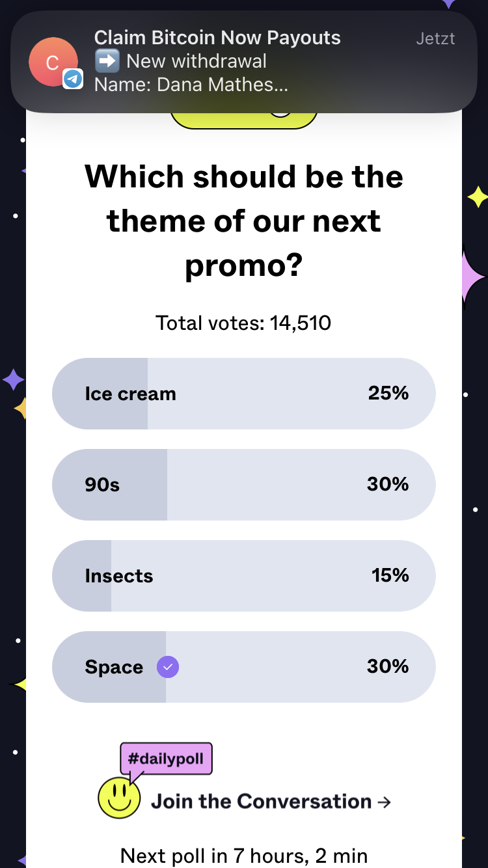Click the purple checkmark beside Space
Image resolution: width=488 pixels, height=868 pixels.
click(x=168, y=667)
